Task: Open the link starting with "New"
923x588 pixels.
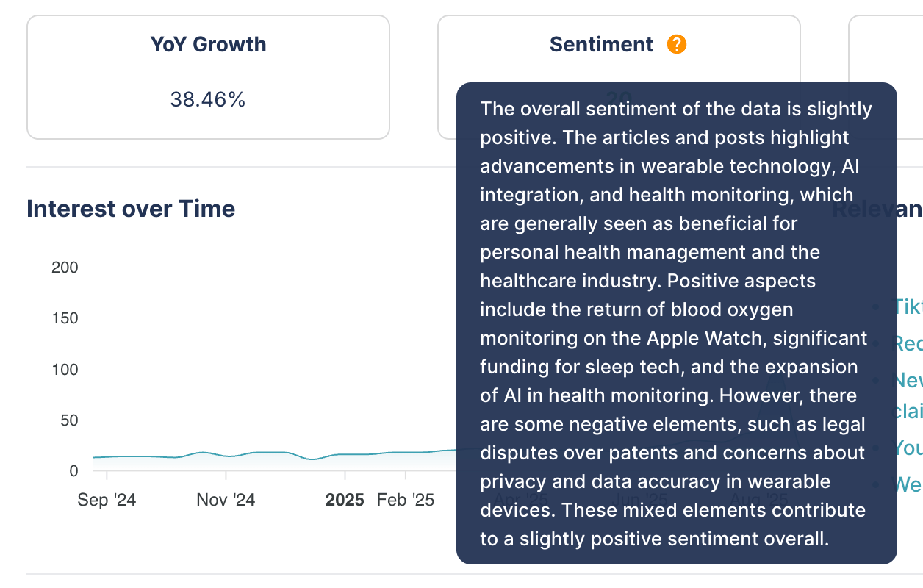Action: (x=907, y=381)
